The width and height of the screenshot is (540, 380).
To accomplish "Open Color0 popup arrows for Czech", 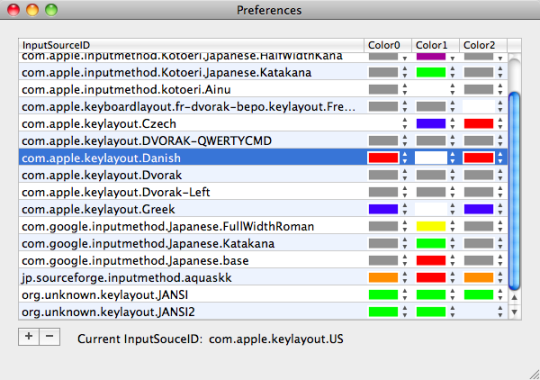I will coord(405,124).
